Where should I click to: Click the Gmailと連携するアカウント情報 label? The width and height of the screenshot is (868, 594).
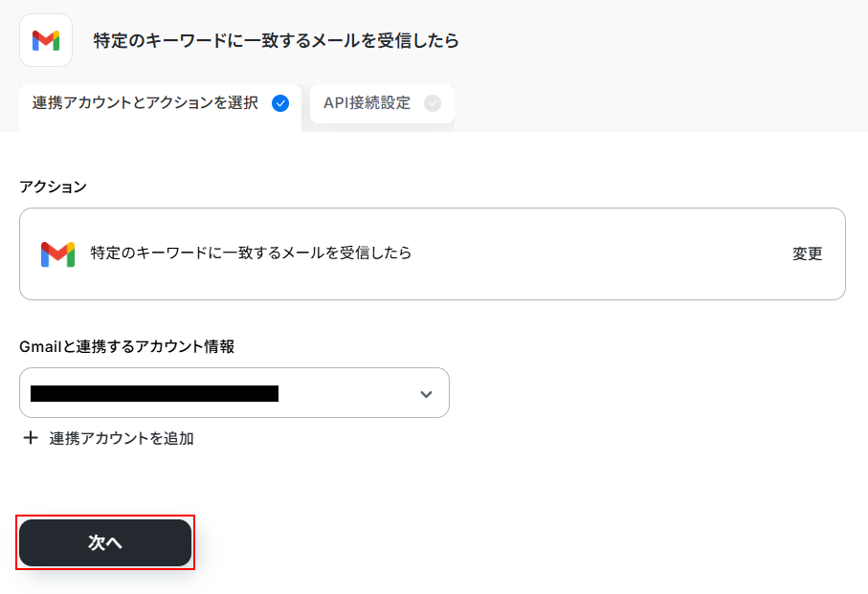[127, 346]
